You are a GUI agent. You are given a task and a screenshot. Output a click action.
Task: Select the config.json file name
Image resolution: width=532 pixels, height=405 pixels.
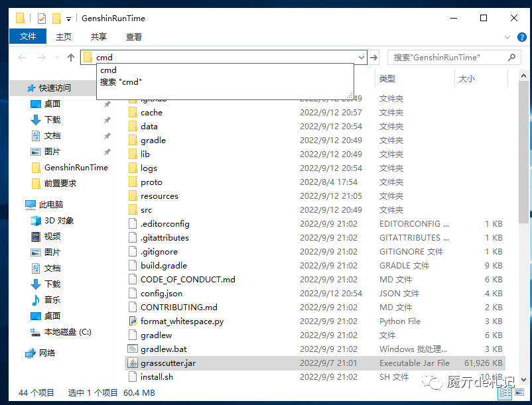[161, 294]
